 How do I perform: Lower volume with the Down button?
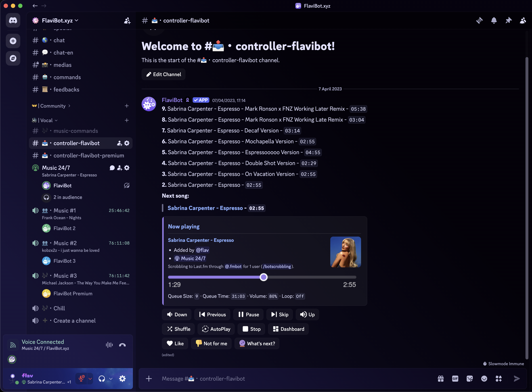pyautogui.click(x=177, y=314)
